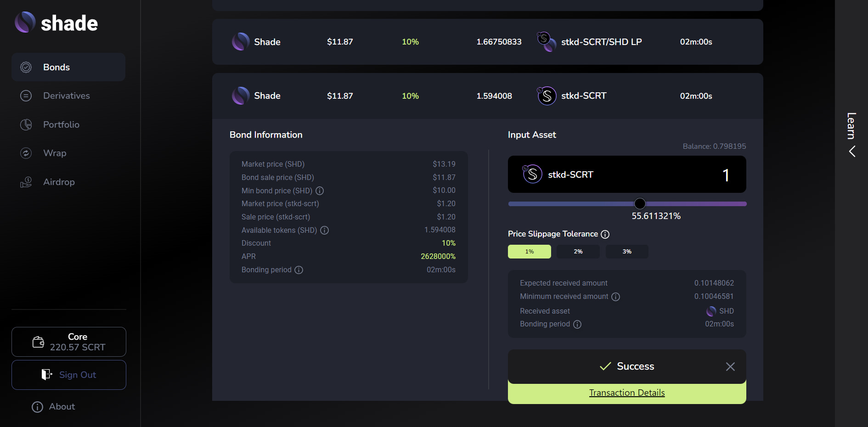
Task: Collapse the stkd-SCRT bond row
Action: (488, 96)
